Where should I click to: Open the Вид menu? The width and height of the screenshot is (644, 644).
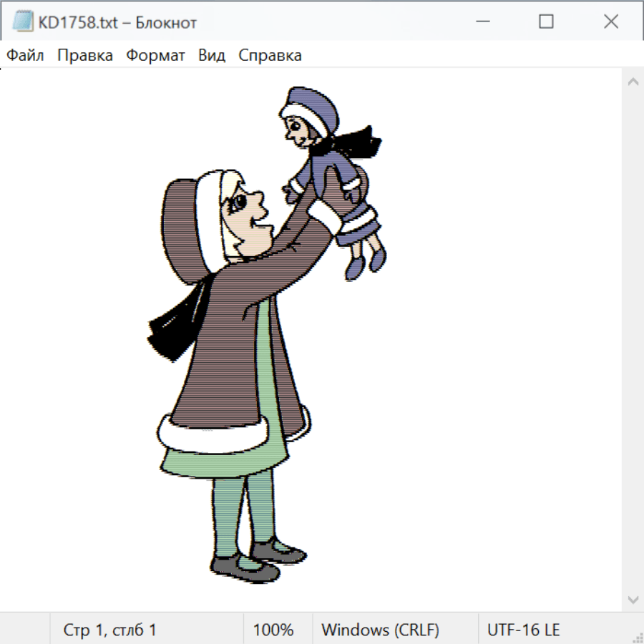[x=212, y=56]
